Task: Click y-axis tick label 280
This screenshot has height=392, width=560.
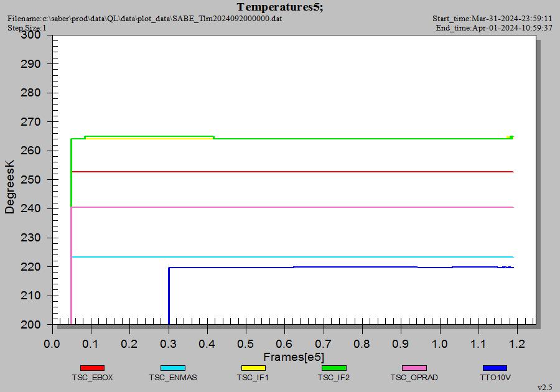Action: [x=30, y=93]
